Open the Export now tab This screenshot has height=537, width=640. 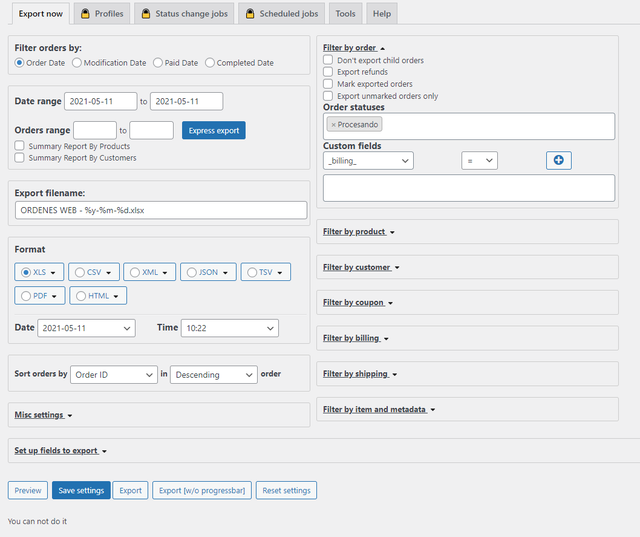40,13
